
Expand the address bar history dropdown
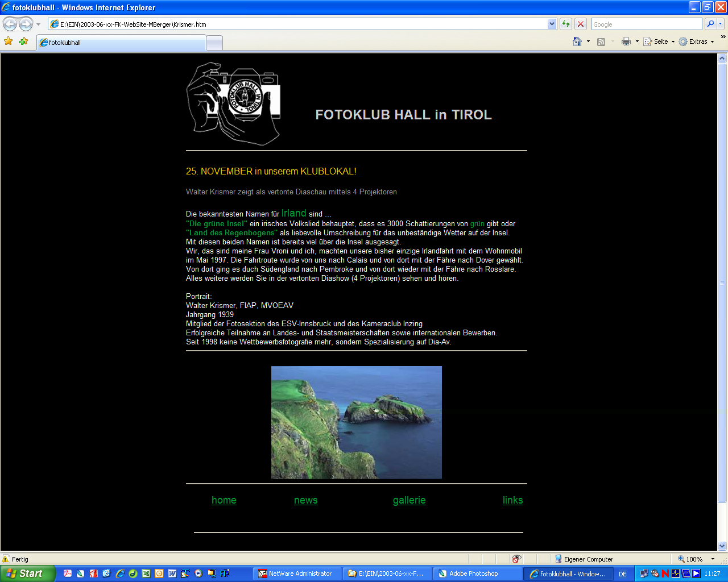552,24
